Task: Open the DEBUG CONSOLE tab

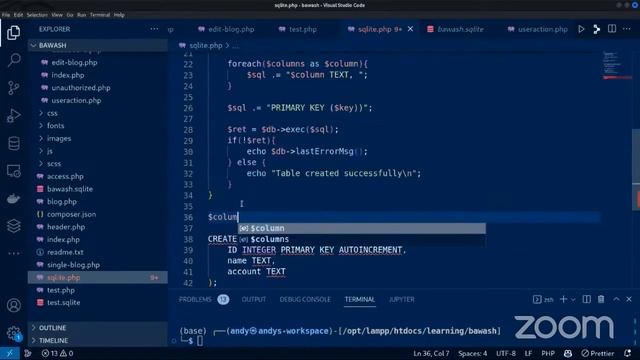Action: 305,299
